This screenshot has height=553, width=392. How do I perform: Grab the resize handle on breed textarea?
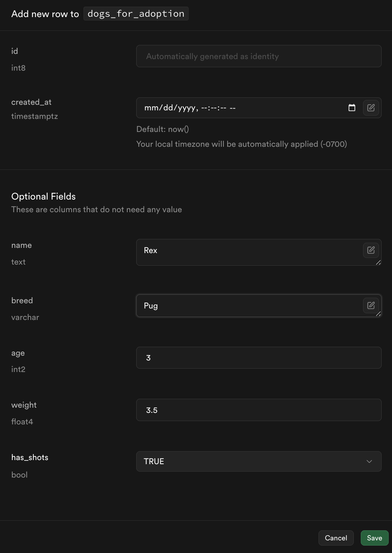pos(378,314)
